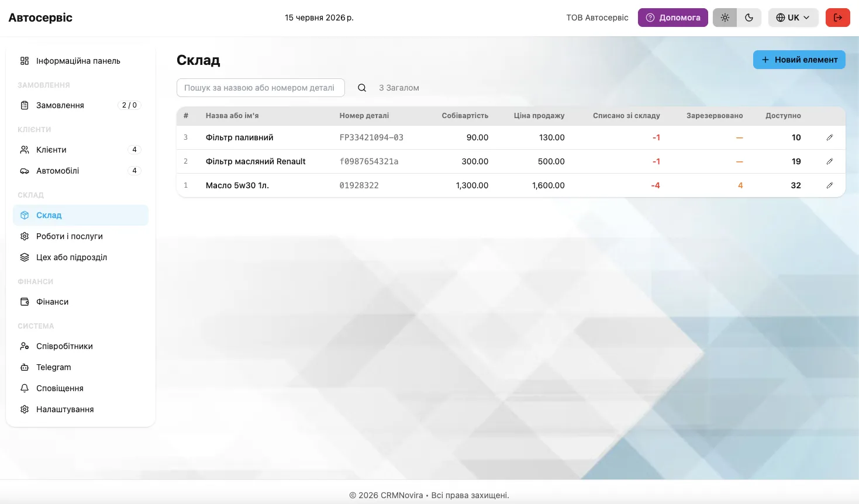Go to Співробітники page
This screenshot has height=504, width=859.
coord(81,346)
